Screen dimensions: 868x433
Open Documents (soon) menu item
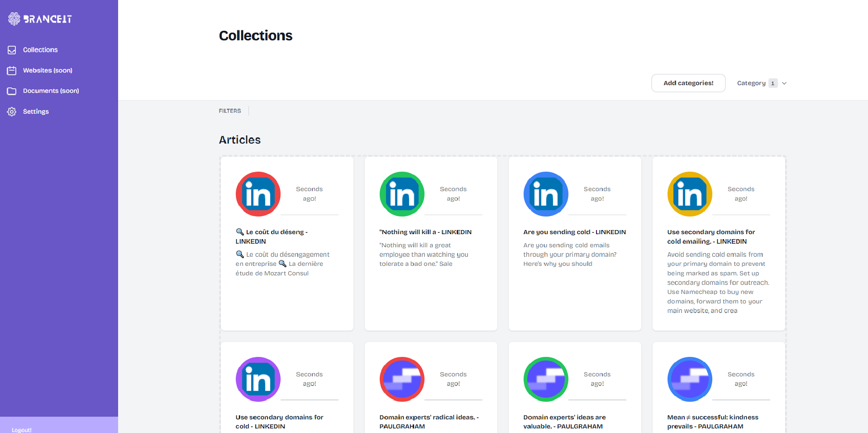(x=51, y=91)
